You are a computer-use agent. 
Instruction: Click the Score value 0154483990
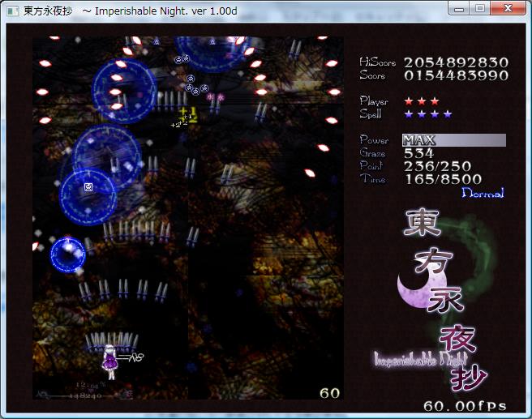456,75
